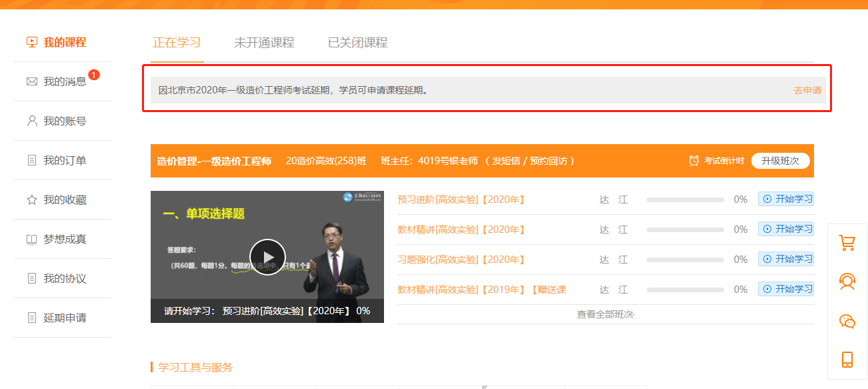Play the course video preview
Viewport: 868px width, 389px height.
267,257
